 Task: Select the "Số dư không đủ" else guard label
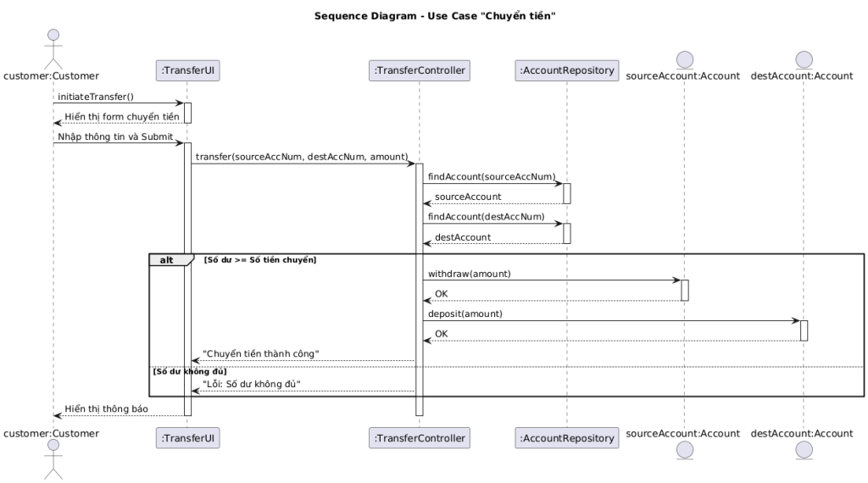(x=190, y=371)
